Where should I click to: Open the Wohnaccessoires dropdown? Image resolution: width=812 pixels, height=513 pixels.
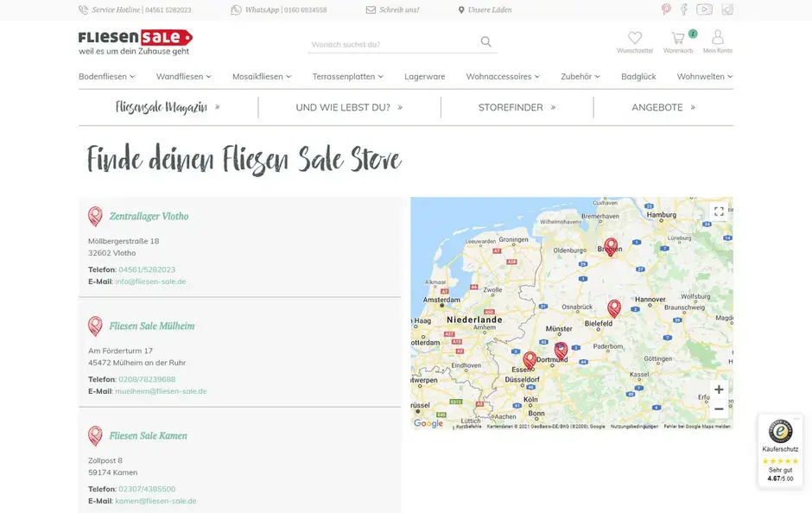click(502, 76)
